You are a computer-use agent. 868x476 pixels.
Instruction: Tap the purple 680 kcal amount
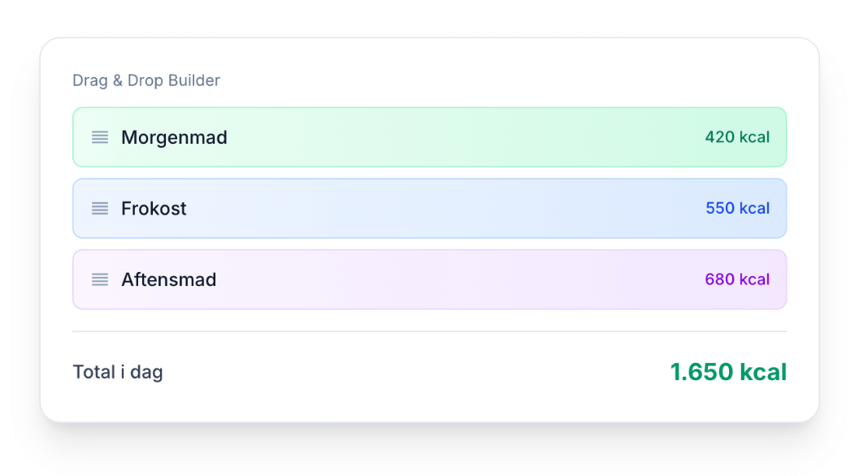[736, 280]
